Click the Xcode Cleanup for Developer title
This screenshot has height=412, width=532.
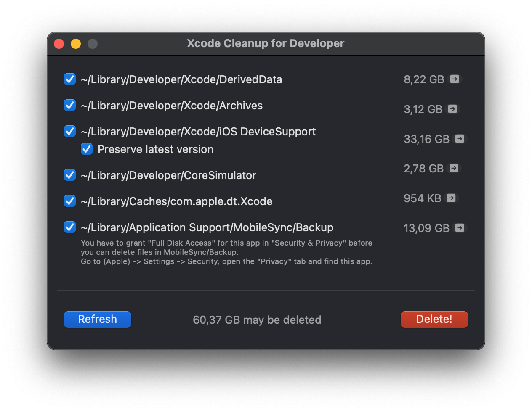point(266,43)
